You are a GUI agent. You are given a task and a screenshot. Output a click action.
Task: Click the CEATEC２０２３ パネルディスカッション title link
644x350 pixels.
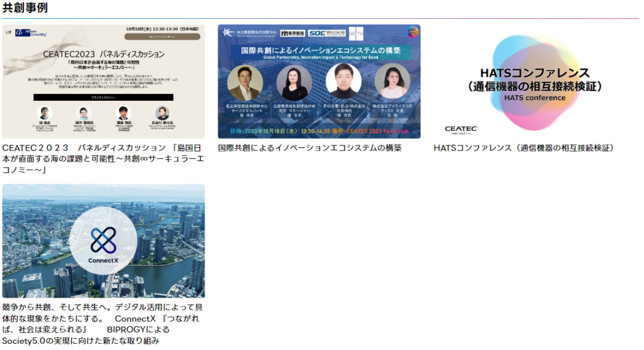click(103, 159)
